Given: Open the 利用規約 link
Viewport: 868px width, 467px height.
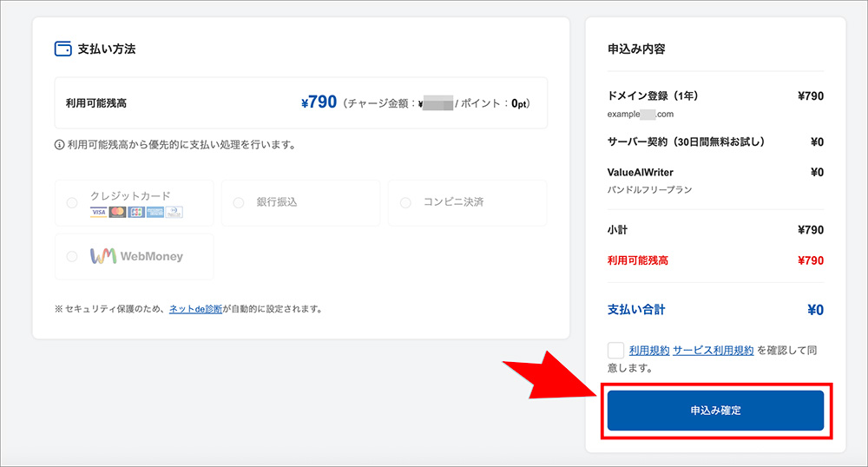Looking at the screenshot, I should pyautogui.click(x=649, y=351).
